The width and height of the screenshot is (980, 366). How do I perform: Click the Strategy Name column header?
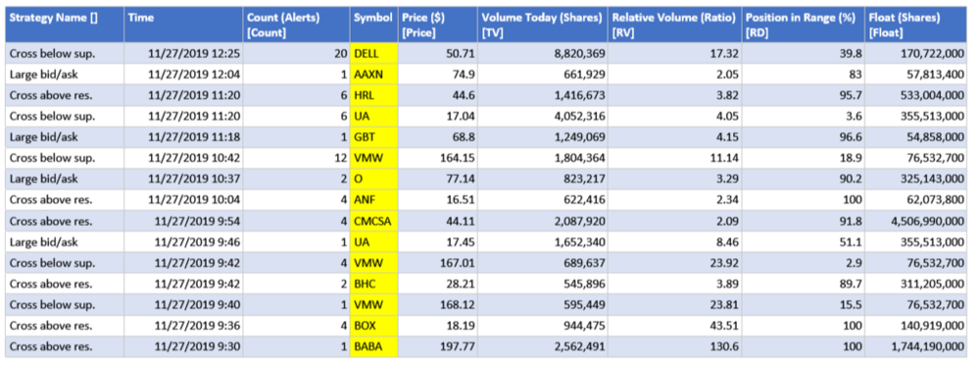click(65, 25)
